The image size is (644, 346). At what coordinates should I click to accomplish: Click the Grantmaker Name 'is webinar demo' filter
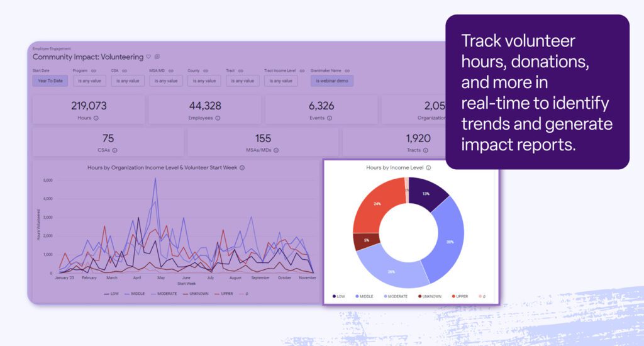332,81
